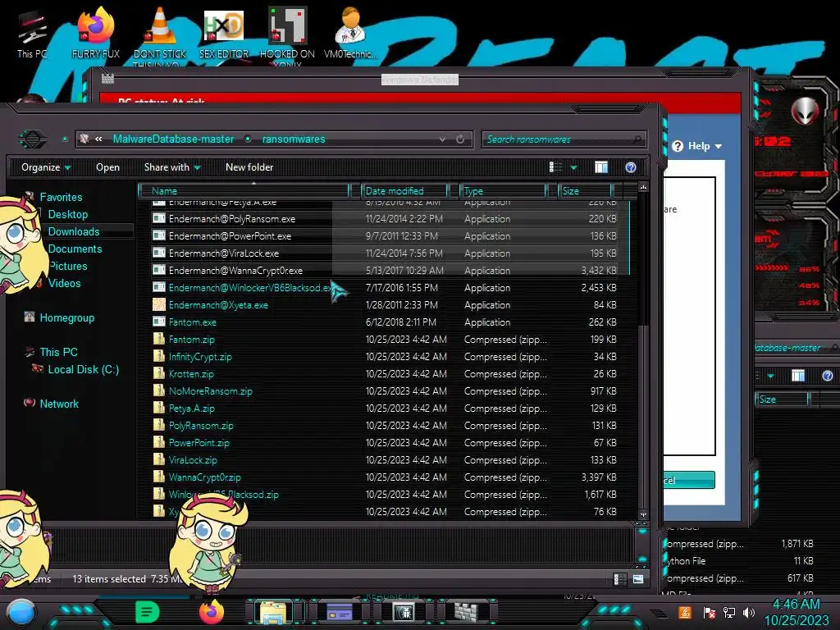Select Desktop in the Favorites list
The width and height of the screenshot is (840, 630).
[68, 215]
